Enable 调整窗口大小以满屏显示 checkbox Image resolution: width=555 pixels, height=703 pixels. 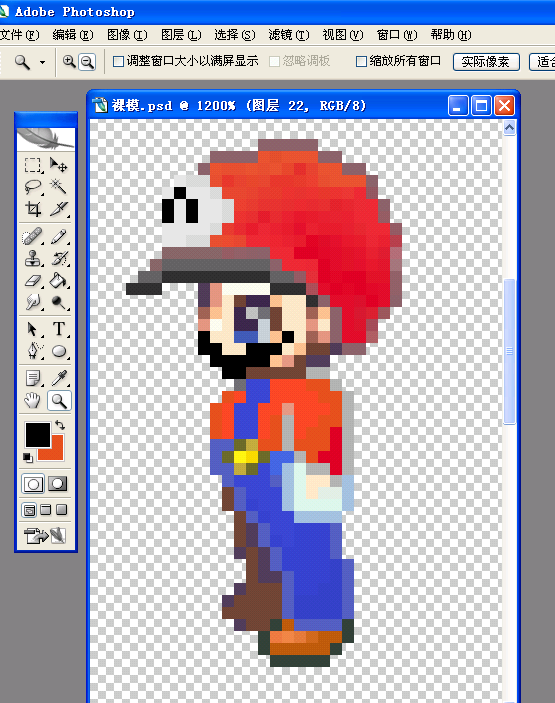click(x=118, y=61)
